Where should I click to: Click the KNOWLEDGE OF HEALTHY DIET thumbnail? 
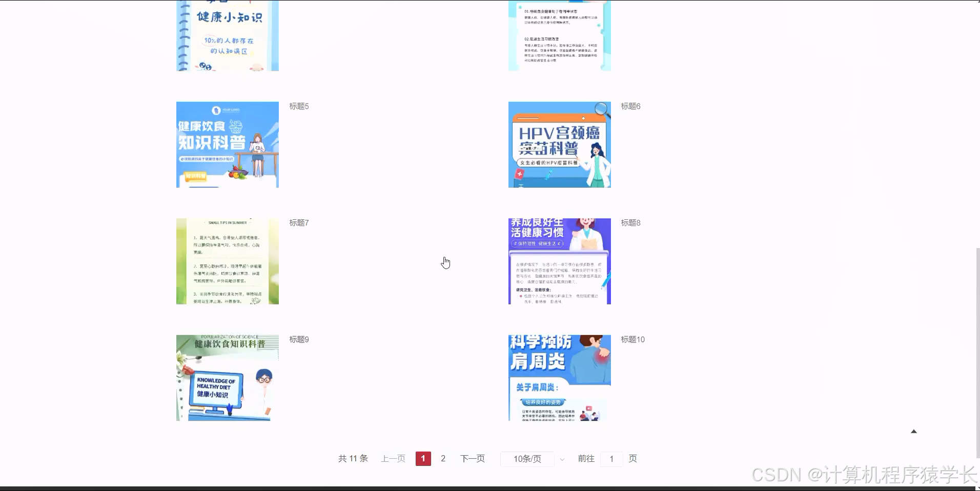pyautogui.click(x=227, y=377)
